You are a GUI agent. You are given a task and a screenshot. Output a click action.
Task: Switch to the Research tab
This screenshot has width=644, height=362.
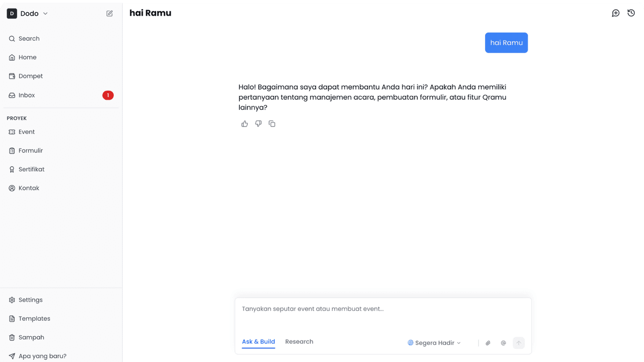tap(299, 342)
